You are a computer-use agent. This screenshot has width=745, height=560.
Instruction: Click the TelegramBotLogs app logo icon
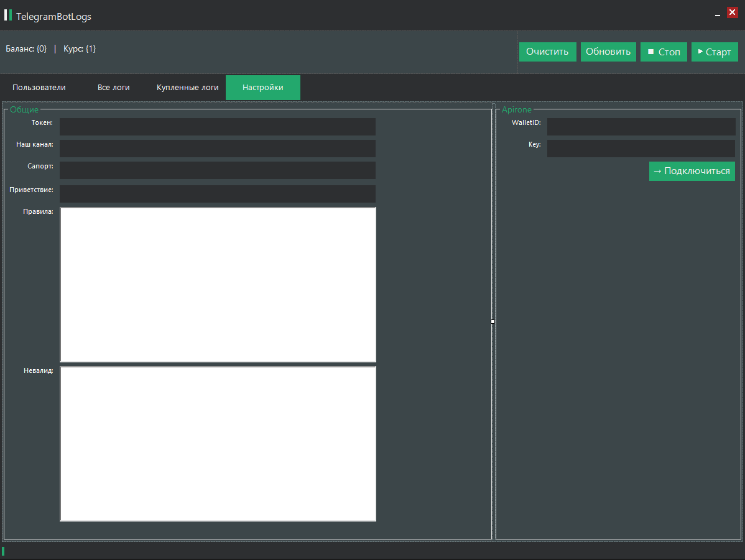[8, 16]
